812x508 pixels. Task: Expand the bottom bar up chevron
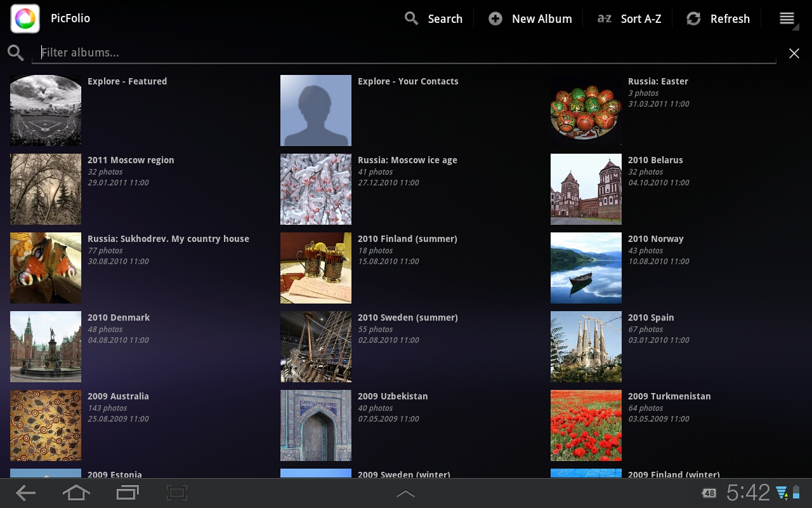(x=405, y=493)
